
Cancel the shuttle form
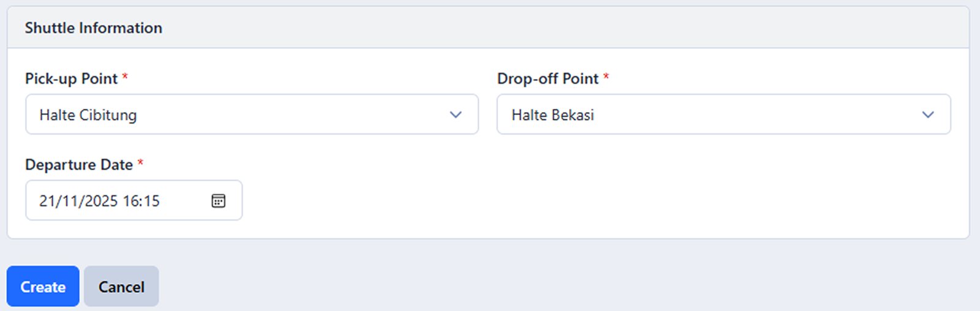(121, 287)
